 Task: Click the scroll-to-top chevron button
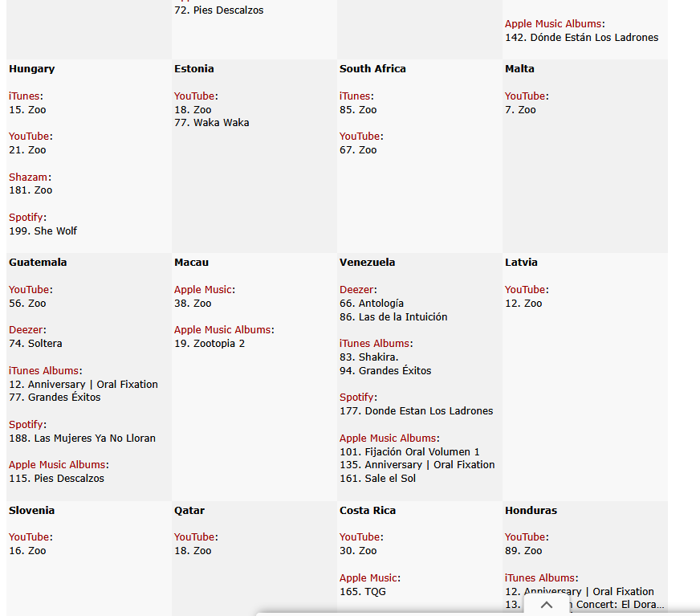click(547, 605)
